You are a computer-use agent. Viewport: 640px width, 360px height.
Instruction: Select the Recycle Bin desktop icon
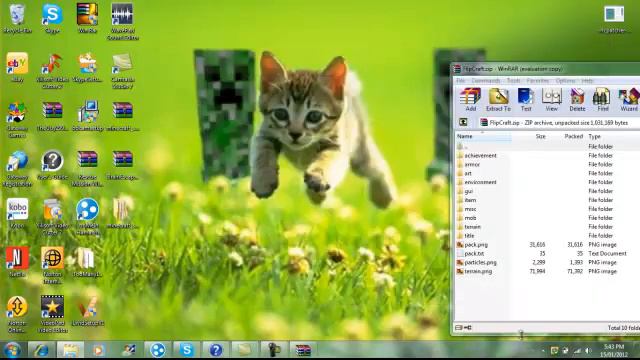(17, 18)
